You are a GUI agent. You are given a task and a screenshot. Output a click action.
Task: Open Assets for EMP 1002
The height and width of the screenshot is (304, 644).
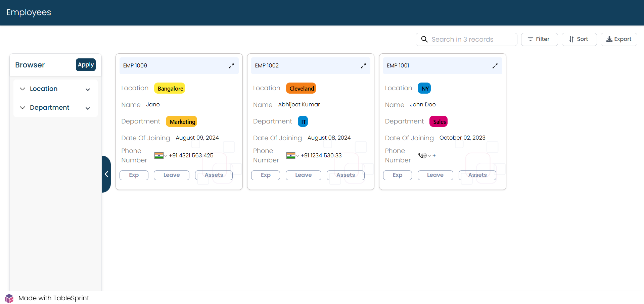click(346, 175)
